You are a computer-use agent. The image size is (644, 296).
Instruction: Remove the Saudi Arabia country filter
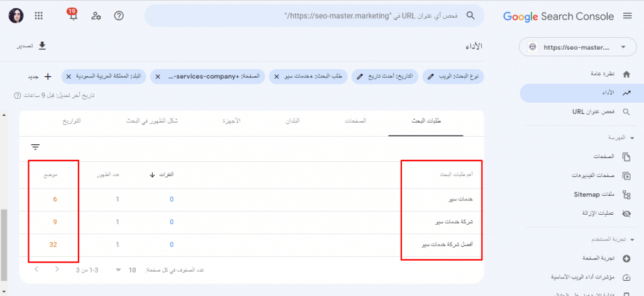69,76
